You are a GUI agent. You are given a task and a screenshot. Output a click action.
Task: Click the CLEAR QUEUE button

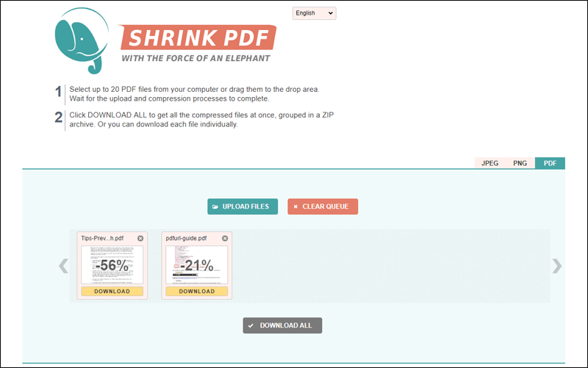pyautogui.click(x=323, y=206)
